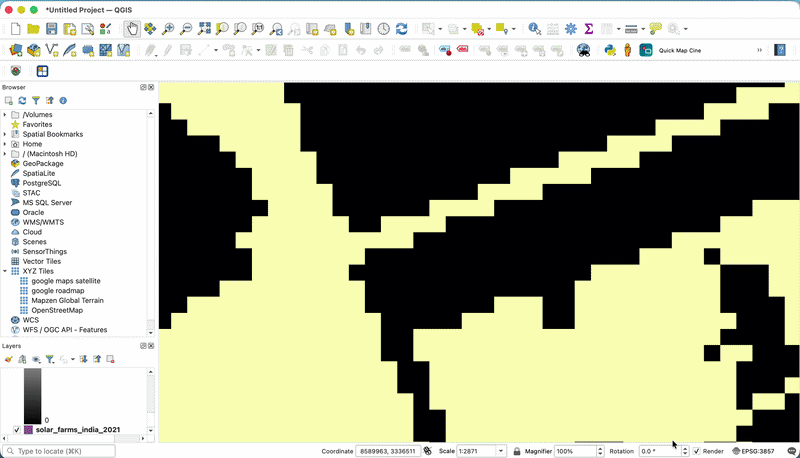The width and height of the screenshot is (800, 458).
Task: Go to last zoom extent icon
Action: (276, 29)
